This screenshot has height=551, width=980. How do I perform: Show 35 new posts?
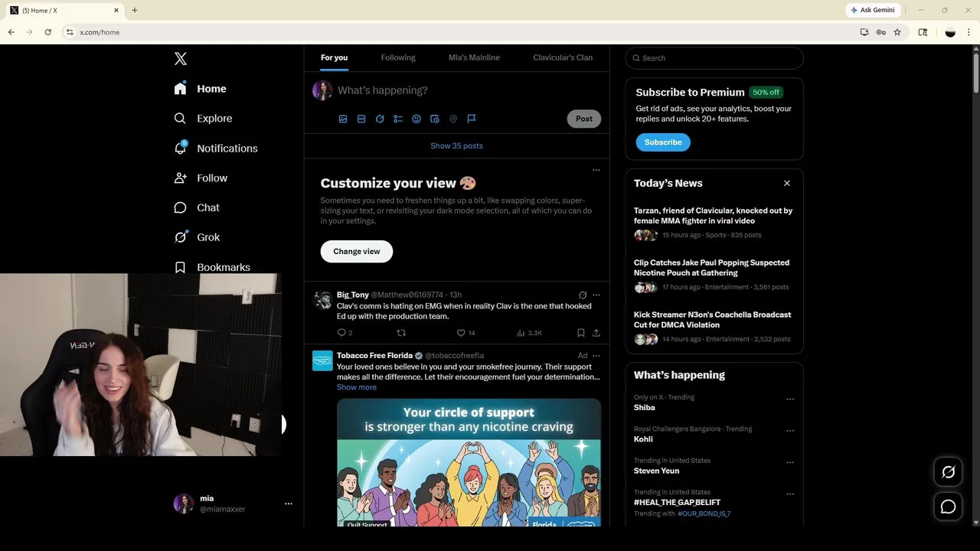tap(456, 145)
